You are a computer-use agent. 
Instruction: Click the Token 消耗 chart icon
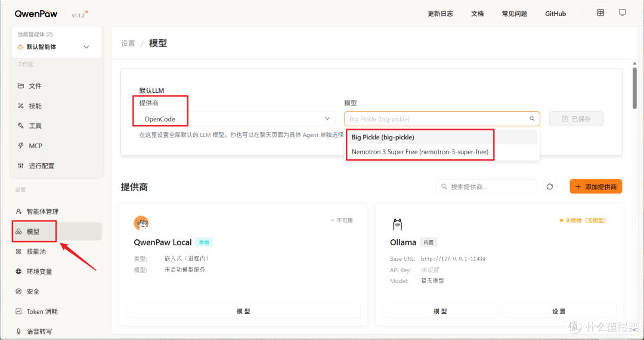point(18,311)
